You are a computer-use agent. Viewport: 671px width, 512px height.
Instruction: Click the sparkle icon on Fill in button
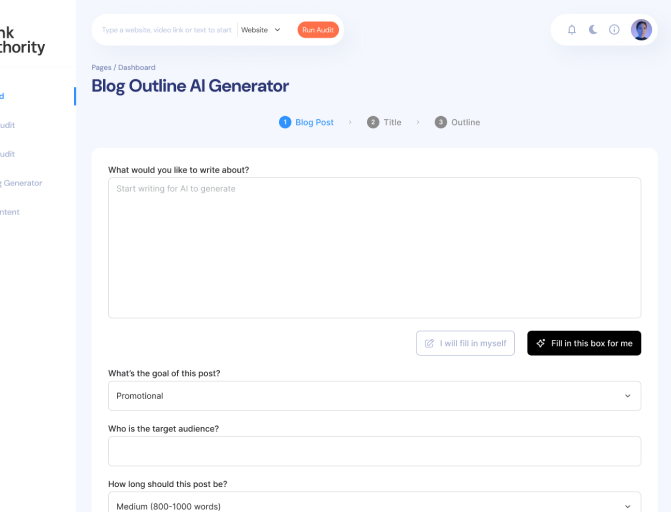[x=541, y=343]
